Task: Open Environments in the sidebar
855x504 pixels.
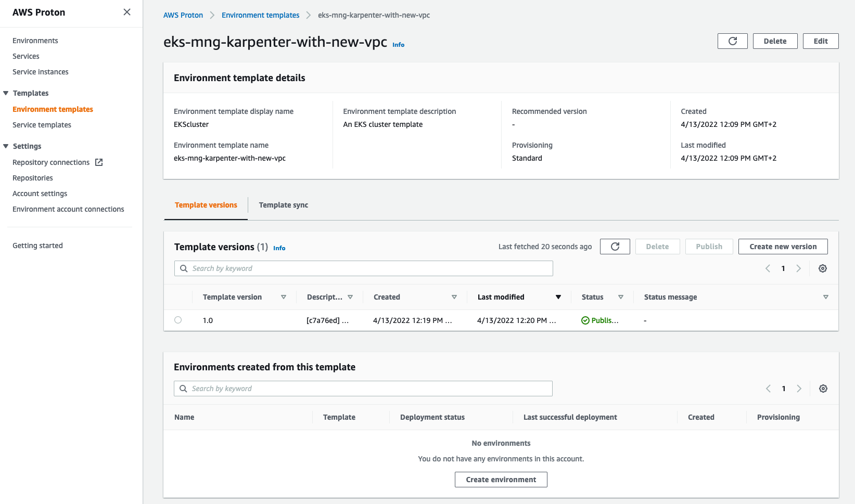Action: (x=35, y=41)
